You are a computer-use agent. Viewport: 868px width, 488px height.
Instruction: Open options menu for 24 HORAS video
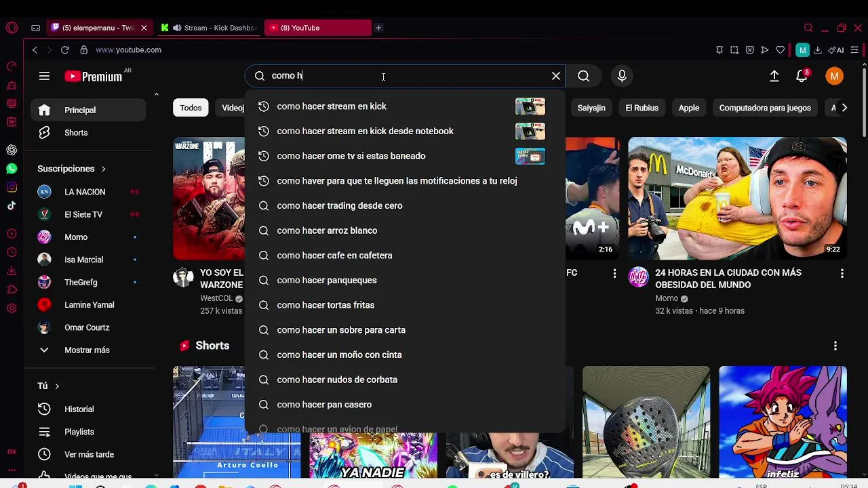point(842,274)
